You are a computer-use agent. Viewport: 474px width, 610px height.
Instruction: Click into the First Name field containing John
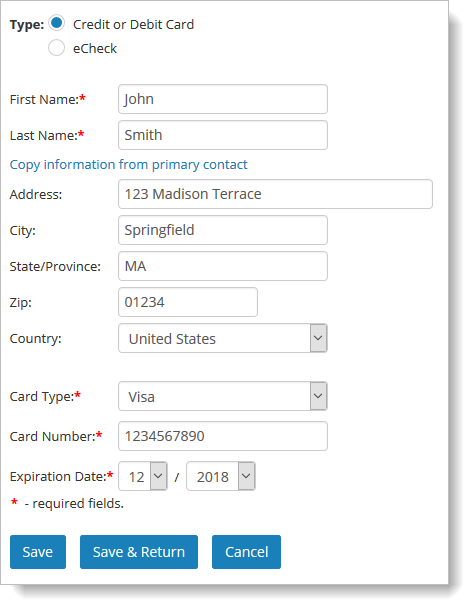tap(223, 99)
